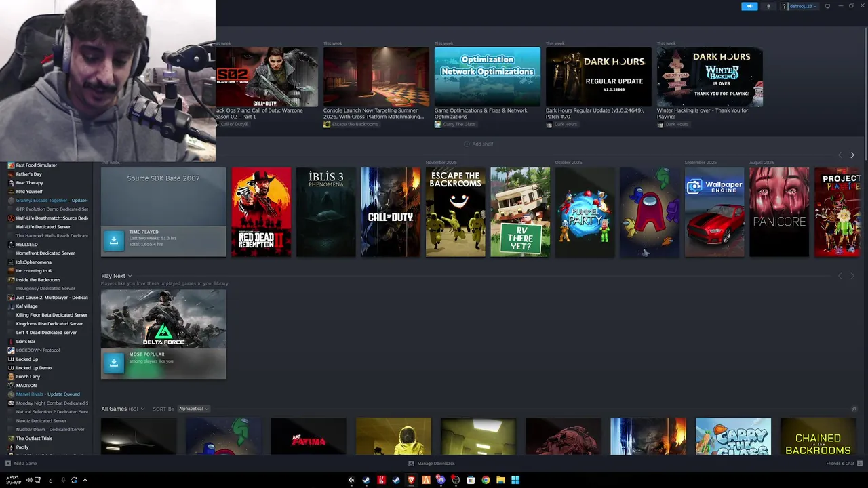Open Call of Duty cover in recent games
The height and width of the screenshot is (488, 868).
[x=391, y=212]
